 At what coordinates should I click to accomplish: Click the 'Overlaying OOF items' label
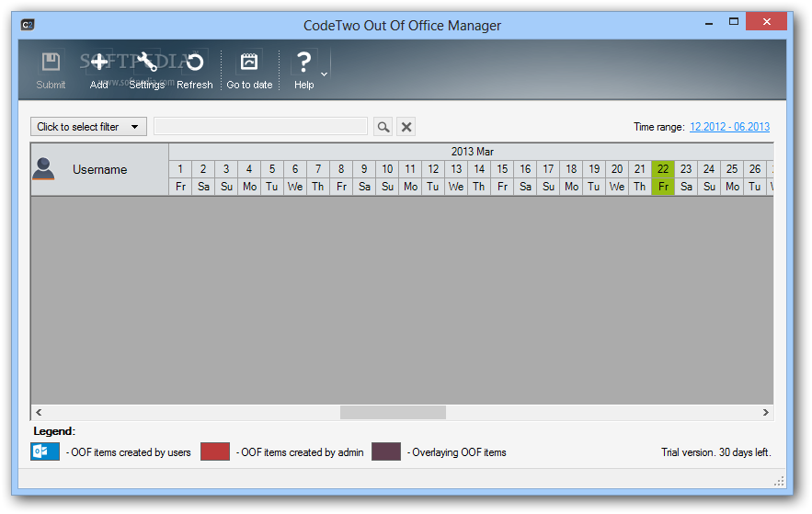[x=459, y=452]
